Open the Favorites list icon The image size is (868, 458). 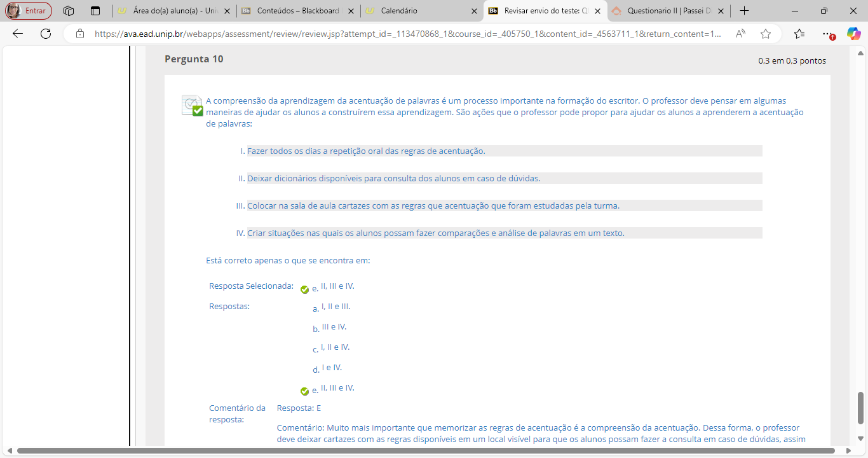[799, 34]
